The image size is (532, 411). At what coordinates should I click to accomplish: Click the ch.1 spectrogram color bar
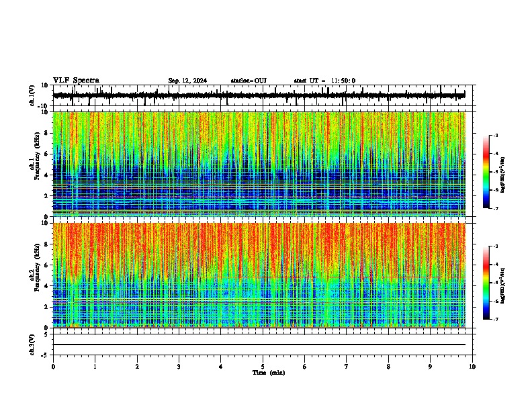click(x=486, y=172)
